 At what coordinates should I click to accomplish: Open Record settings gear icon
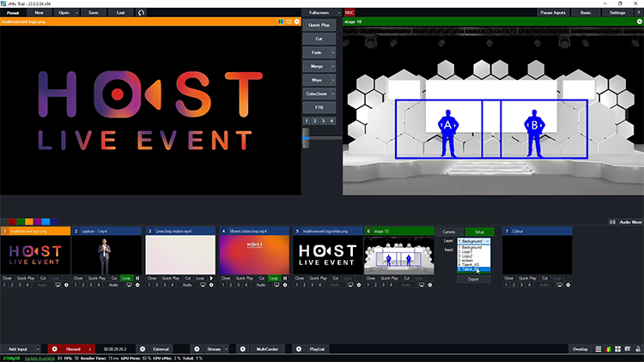click(54, 350)
